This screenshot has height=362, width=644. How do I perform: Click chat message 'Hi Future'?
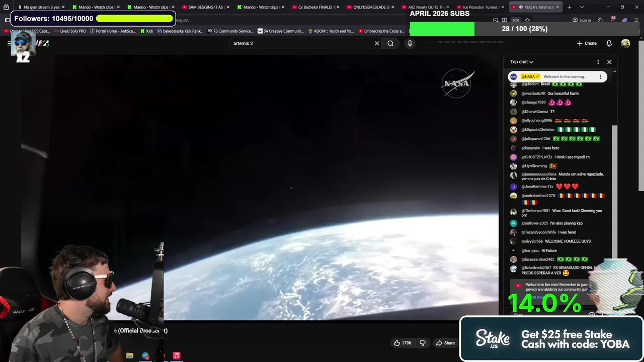point(549,250)
